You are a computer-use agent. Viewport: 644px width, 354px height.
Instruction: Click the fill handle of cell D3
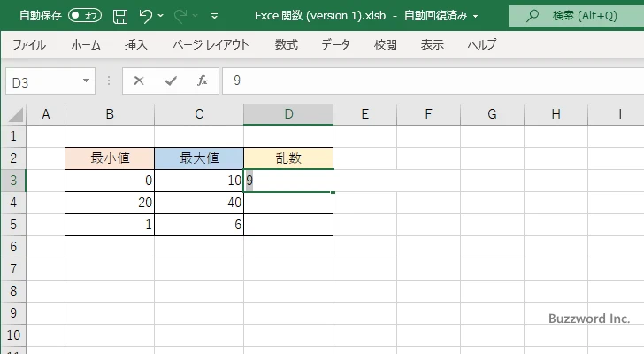[x=333, y=192]
